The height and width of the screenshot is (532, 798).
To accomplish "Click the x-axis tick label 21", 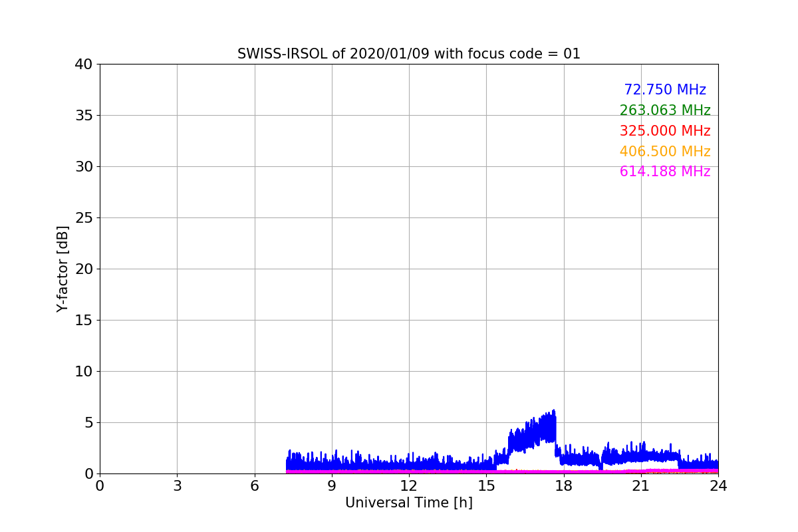I will [x=641, y=486].
